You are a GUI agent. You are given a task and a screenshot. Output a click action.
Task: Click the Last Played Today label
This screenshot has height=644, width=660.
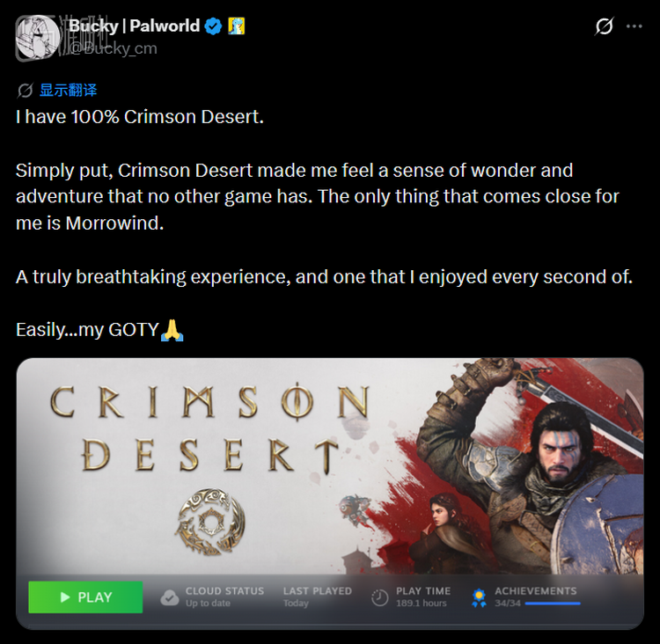pyautogui.click(x=318, y=596)
